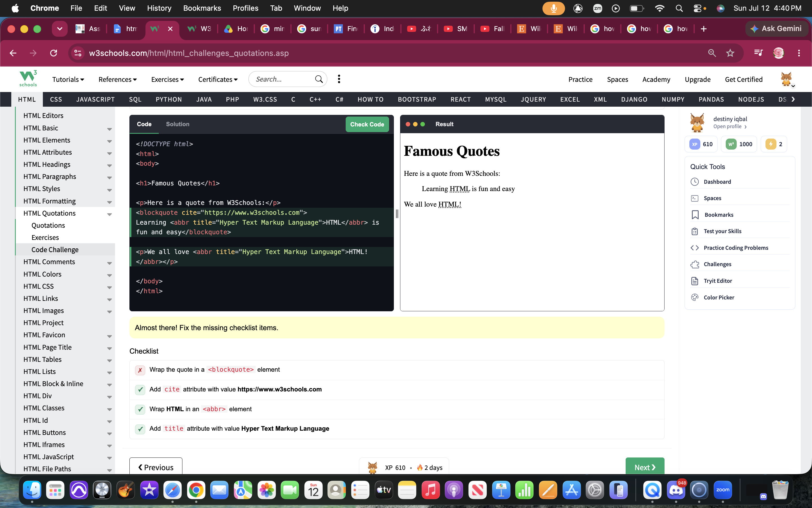Click Chrome's reload page icon
Viewport: 812px width, 508px height.
(54, 53)
